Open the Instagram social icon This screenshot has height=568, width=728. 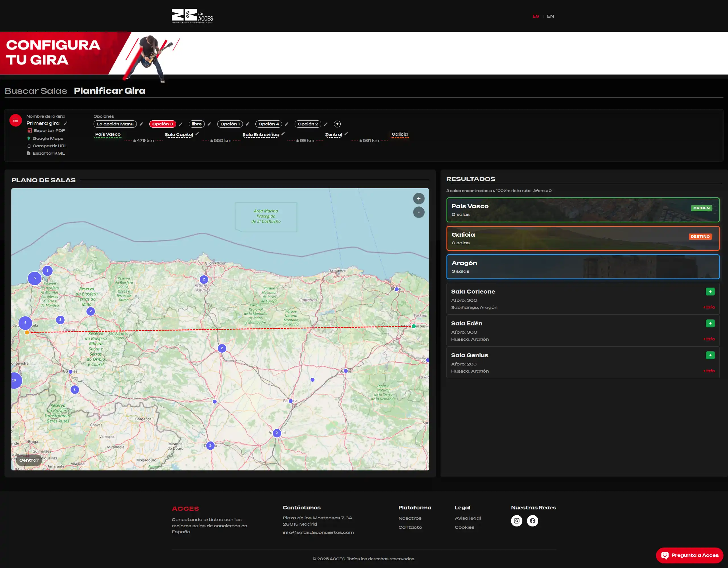coord(516,521)
